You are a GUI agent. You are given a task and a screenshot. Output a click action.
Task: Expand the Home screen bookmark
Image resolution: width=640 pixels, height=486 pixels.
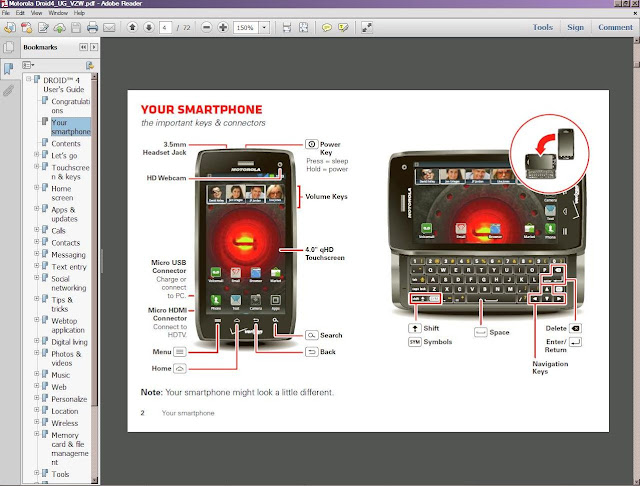37,187
